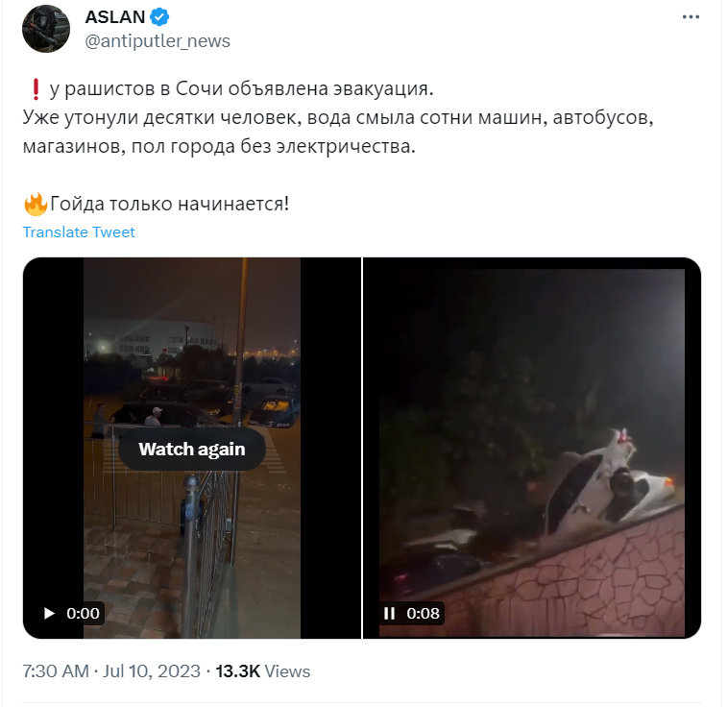The height and width of the screenshot is (707, 728).
Task: Click the blue verified badge next to ASLAN
Action: [159, 17]
